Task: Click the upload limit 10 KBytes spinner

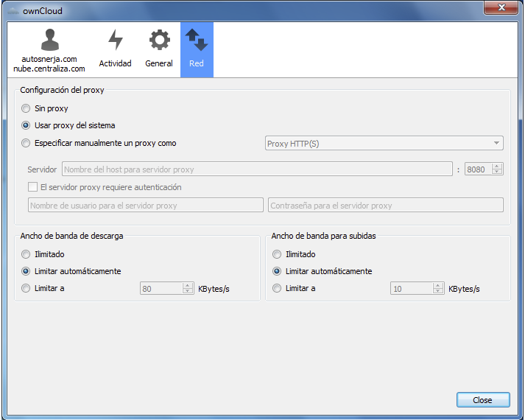Action: 417,289
